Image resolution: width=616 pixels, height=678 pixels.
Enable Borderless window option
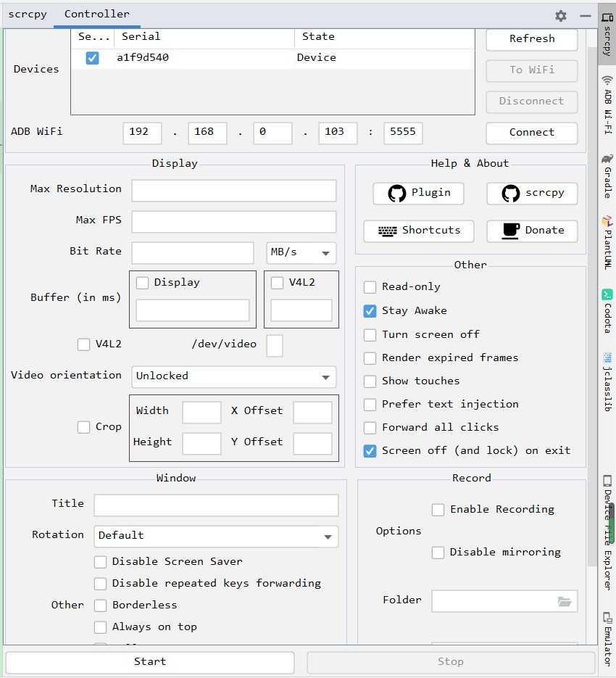coord(100,605)
